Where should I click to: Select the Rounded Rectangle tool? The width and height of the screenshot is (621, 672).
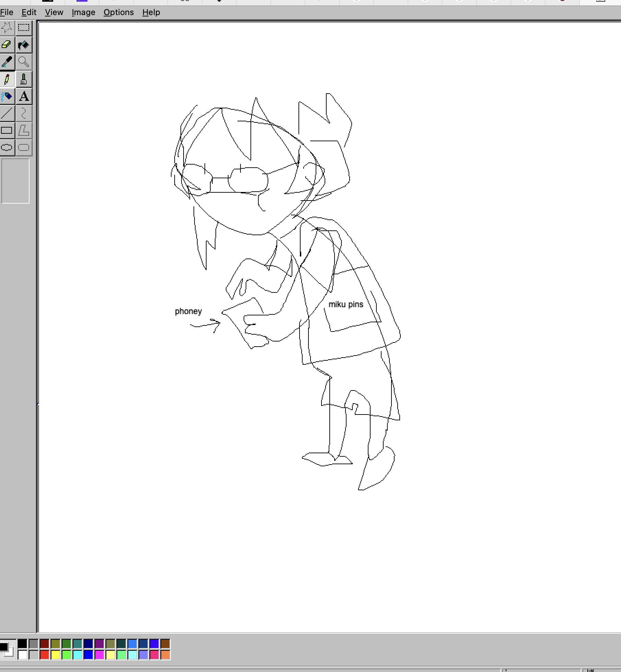point(24,148)
